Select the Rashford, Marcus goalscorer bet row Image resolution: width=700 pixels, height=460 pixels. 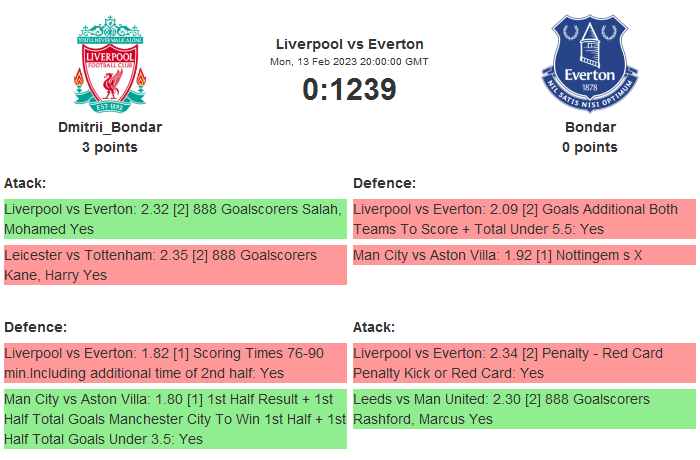[523, 409]
